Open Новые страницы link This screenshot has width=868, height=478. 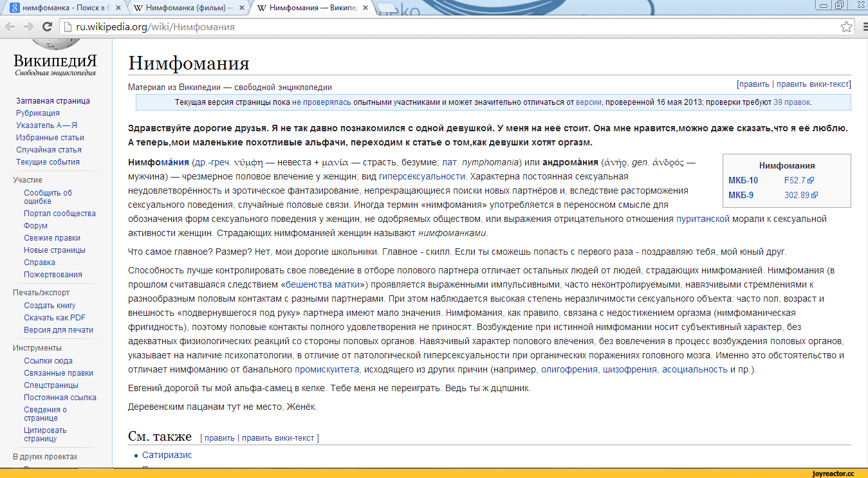(55, 250)
